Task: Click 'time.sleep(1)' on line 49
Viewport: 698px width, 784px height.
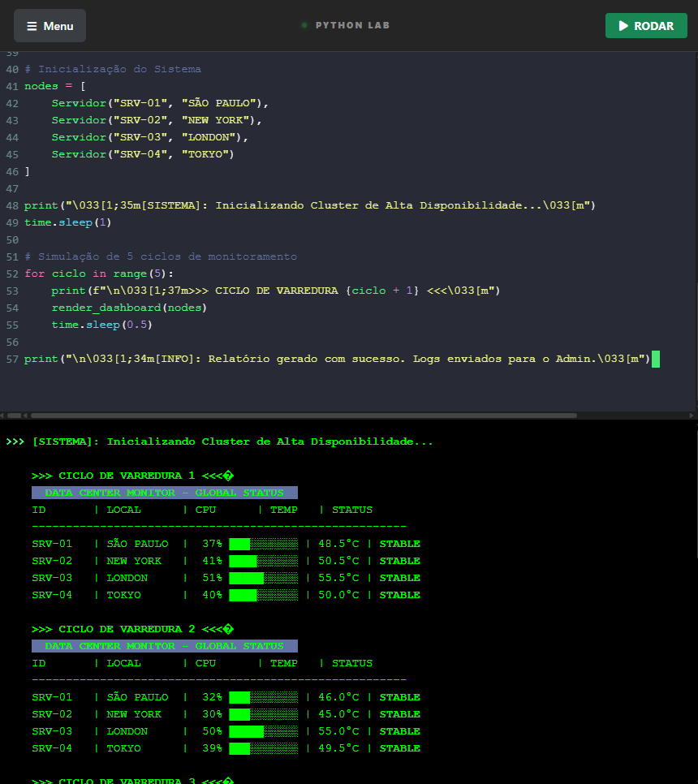Action: [68, 222]
